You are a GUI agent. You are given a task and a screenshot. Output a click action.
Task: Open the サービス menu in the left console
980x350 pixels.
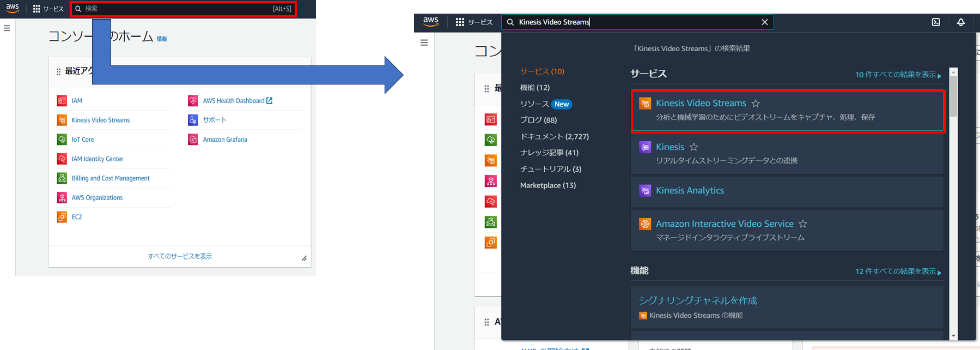pyautogui.click(x=48, y=9)
